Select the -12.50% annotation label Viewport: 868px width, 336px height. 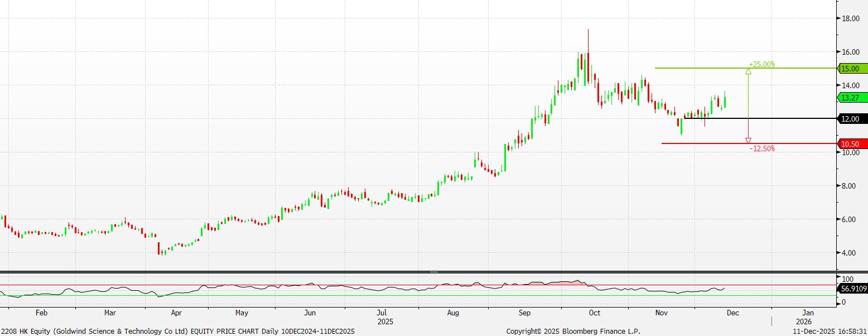click(762, 148)
